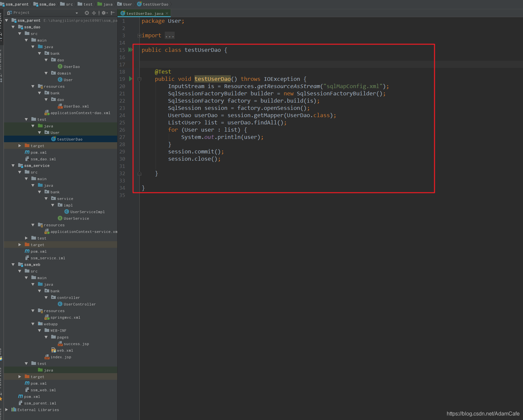Viewport: 523px width, 420px height.
Task: Click System.out.println(user) line
Action: coord(222,137)
